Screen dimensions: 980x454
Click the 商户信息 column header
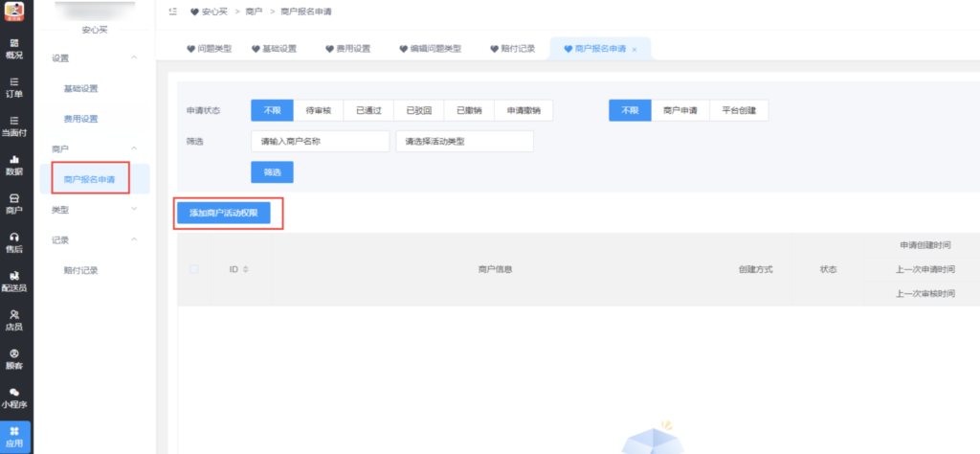[x=496, y=269]
